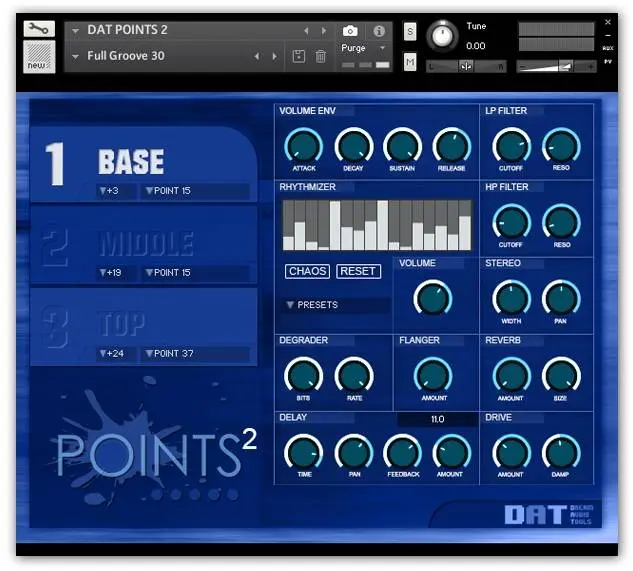This screenshot has height=571, width=633.
Task: Click the Reverb Size knob
Action: pos(561,376)
